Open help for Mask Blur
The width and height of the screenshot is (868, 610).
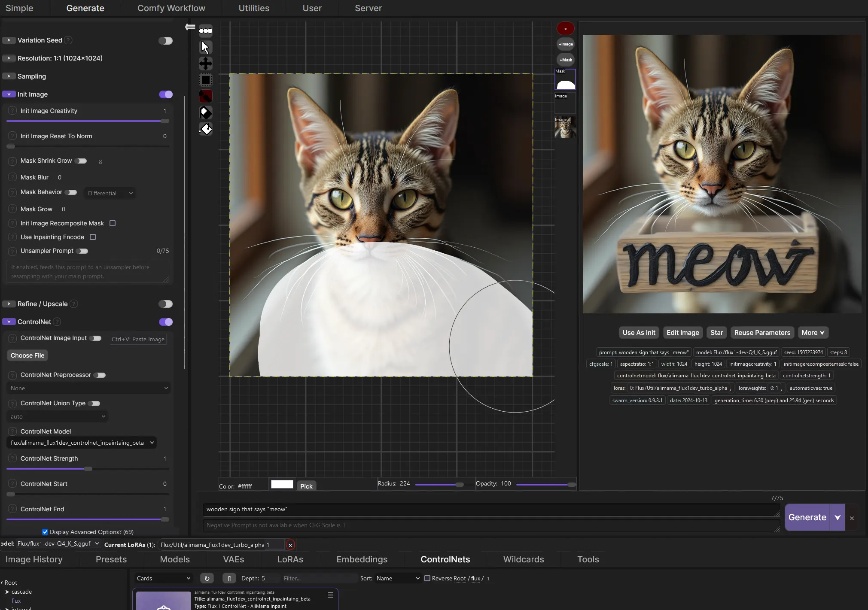click(x=12, y=177)
